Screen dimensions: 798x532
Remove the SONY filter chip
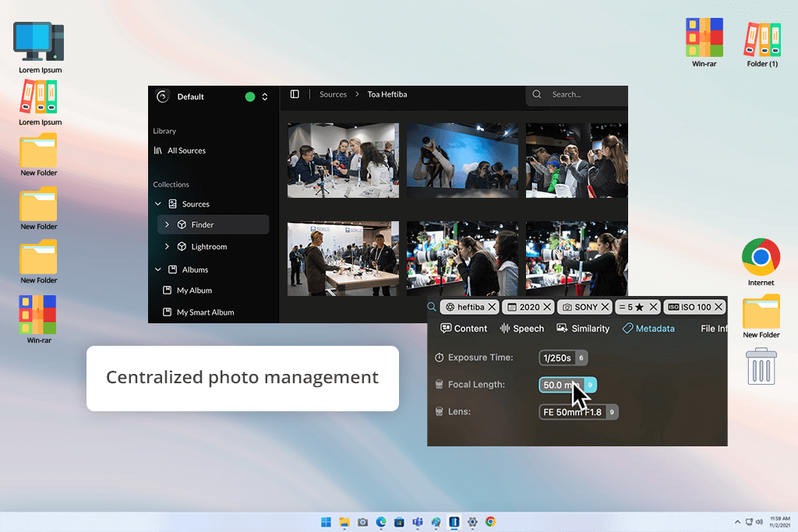click(605, 307)
